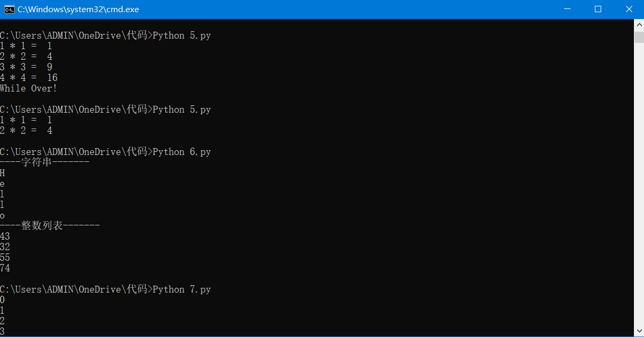The image size is (644, 337).
Task: Click the number 55 in the output
Action: click(x=5, y=258)
